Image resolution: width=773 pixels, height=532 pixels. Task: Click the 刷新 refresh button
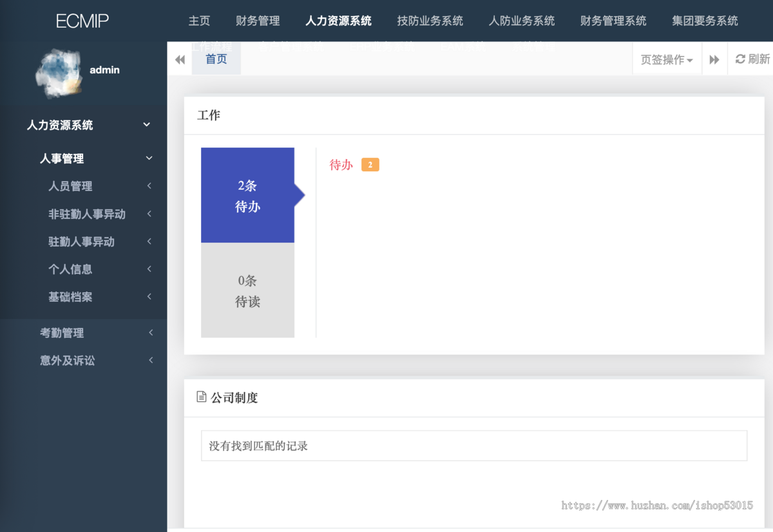point(752,59)
